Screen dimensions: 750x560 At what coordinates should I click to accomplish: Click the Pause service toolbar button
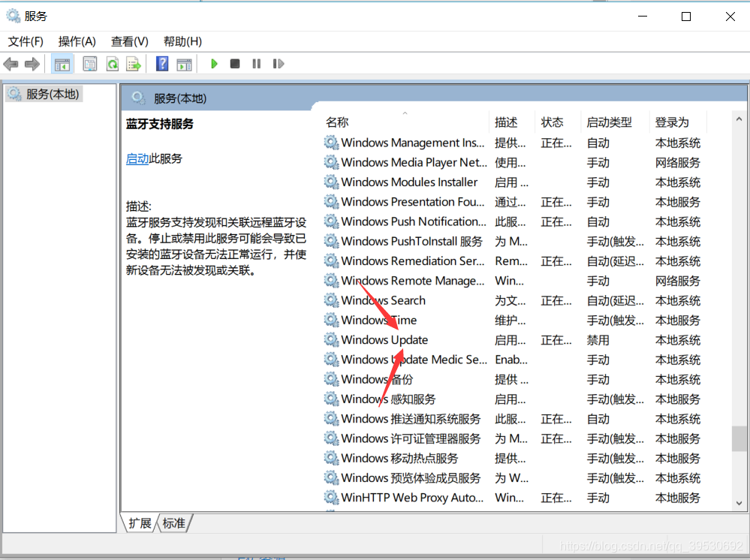pos(256,64)
